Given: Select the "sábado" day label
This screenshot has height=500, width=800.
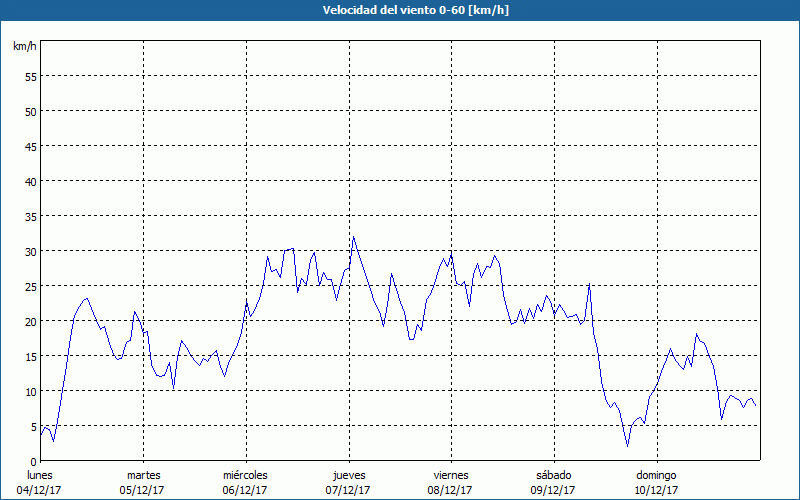Looking at the screenshot, I should pyautogui.click(x=553, y=475).
